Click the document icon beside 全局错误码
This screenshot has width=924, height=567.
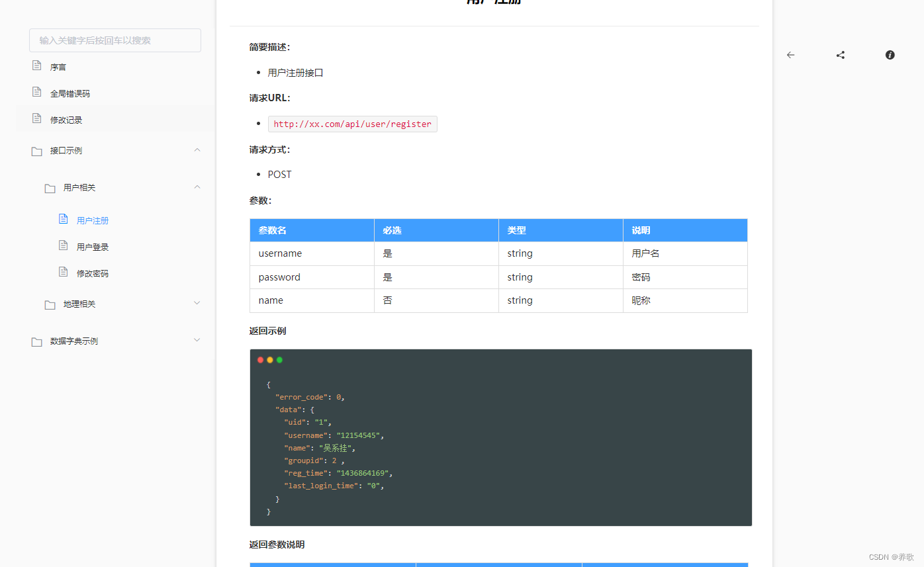37,92
